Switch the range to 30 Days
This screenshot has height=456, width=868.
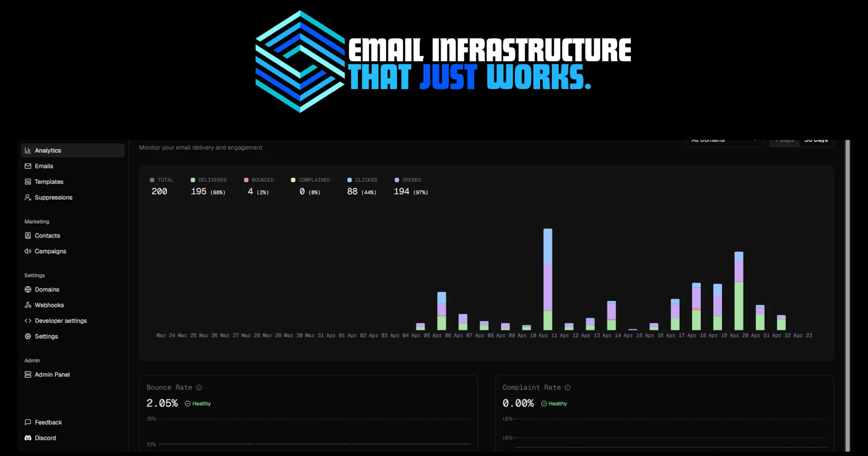[816, 141]
